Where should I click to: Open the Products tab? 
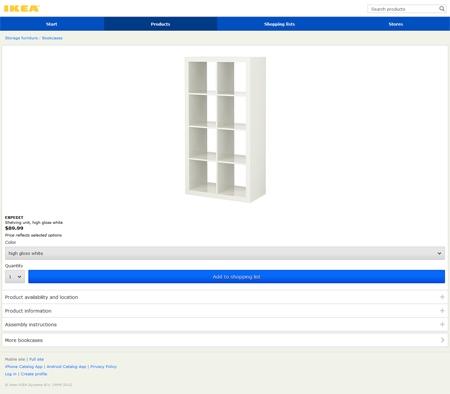coord(160,24)
